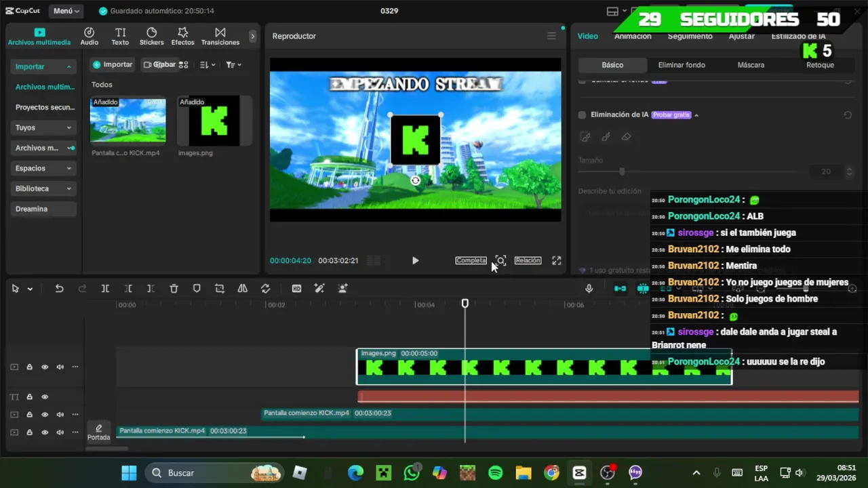
Task: Delete the left part of the clip from playhead
Action: click(128, 289)
